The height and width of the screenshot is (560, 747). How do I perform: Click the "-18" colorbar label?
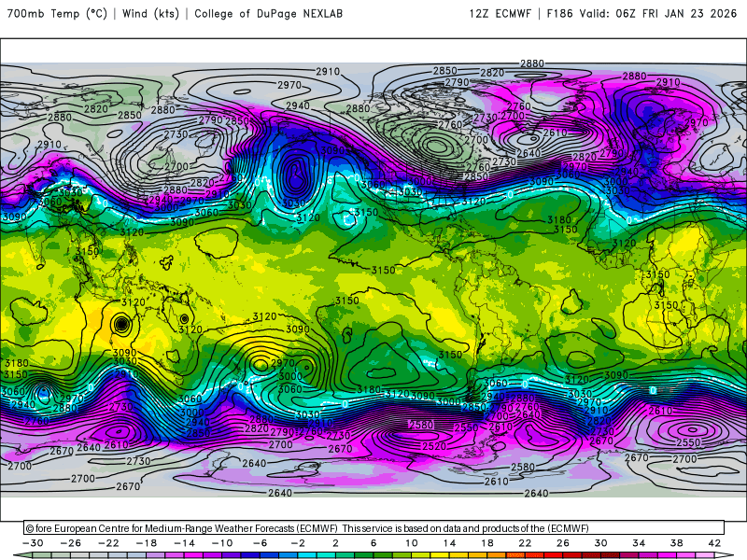coord(147,543)
